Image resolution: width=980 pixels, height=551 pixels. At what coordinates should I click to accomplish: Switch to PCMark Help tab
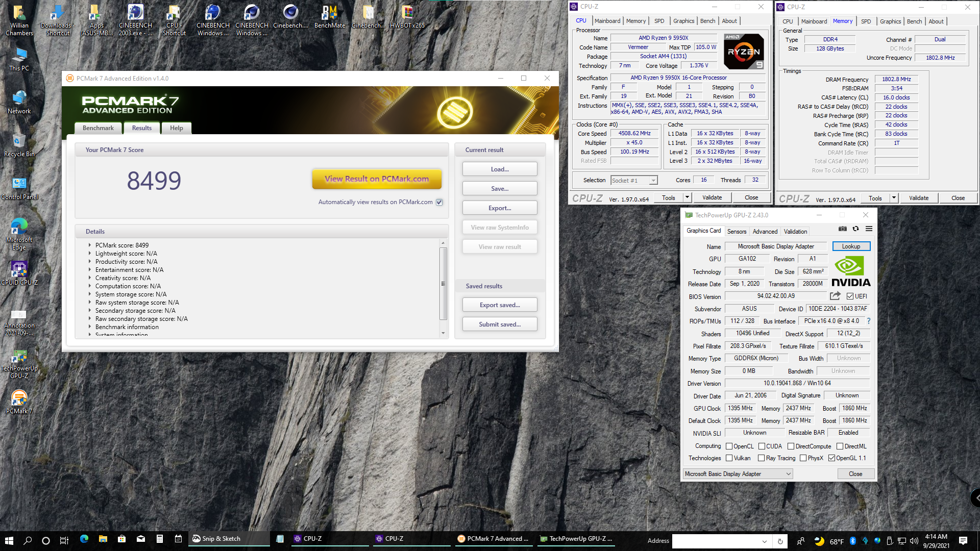click(176, 128)
